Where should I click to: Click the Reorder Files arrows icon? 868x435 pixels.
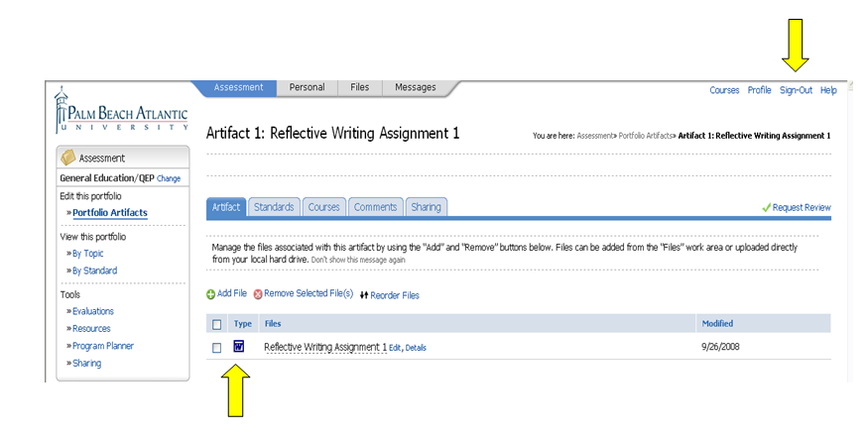click(x=364, y=295)
